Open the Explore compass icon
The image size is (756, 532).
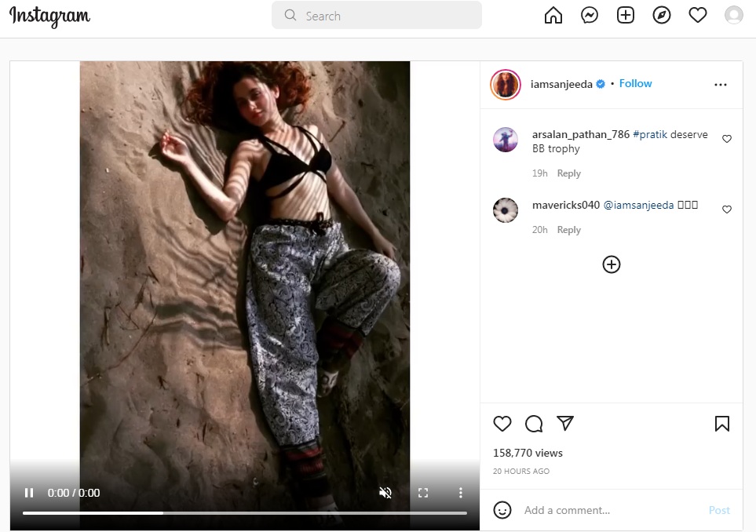pyautogui.click(x=662, y=16)
